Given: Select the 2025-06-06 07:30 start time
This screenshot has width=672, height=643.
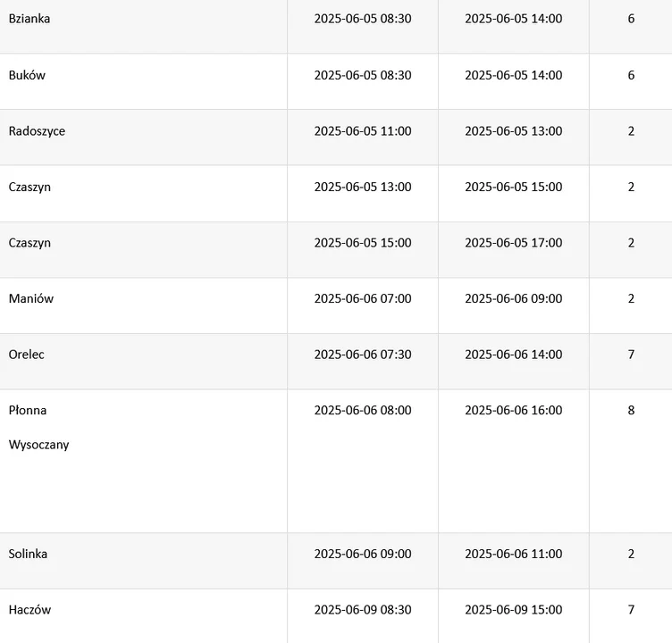Looking at the screenshot, I should pyautogui.click(x=363, y=355).
